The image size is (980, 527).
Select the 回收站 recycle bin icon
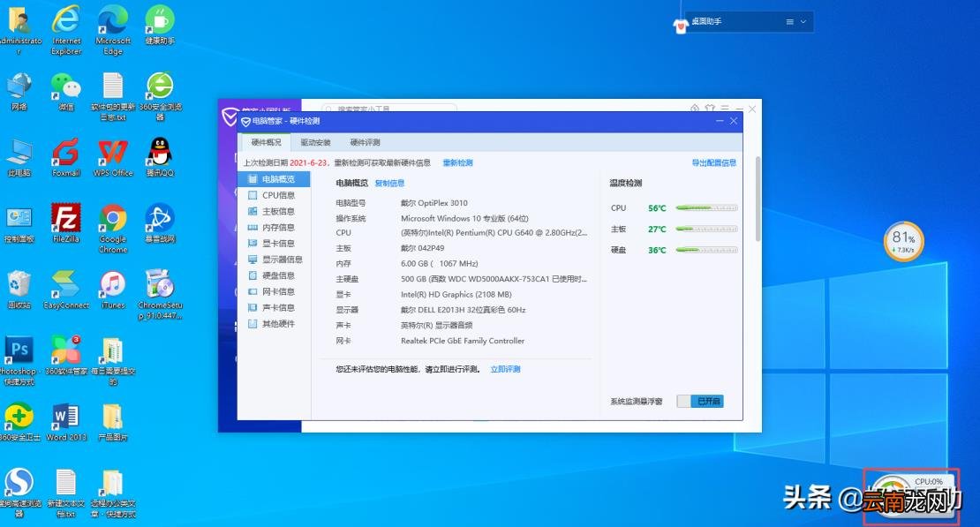(19, 290)
